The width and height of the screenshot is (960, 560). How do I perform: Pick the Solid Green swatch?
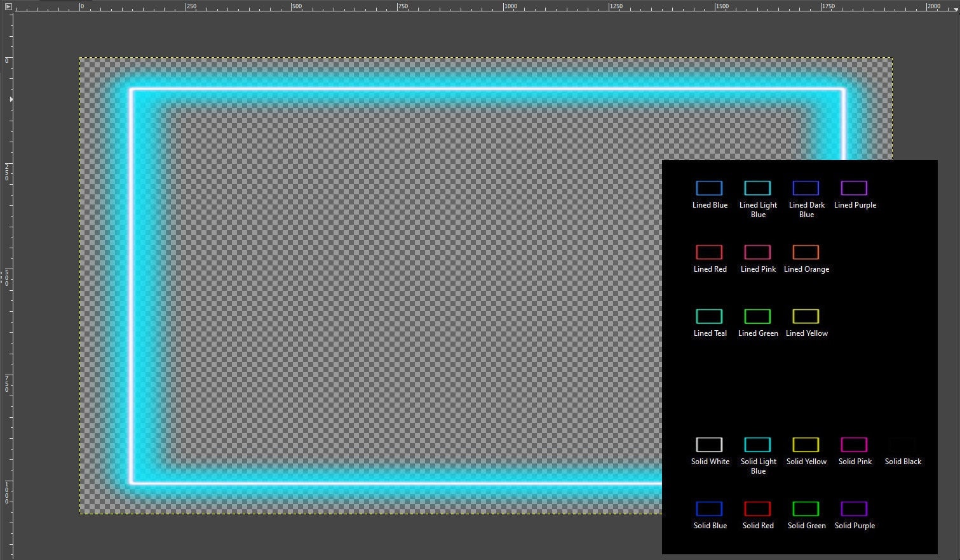[x=806, y=509]
